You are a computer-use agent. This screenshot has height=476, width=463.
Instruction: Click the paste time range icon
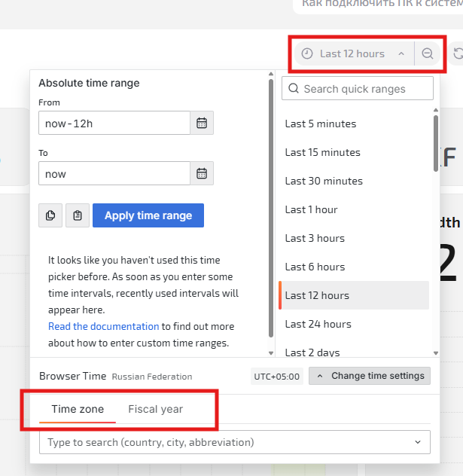(78, 215)
